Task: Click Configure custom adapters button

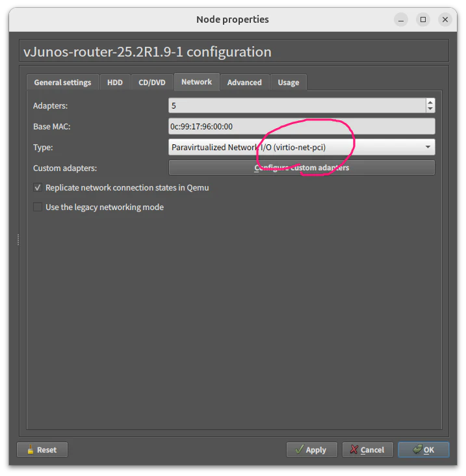Action: 302,168
